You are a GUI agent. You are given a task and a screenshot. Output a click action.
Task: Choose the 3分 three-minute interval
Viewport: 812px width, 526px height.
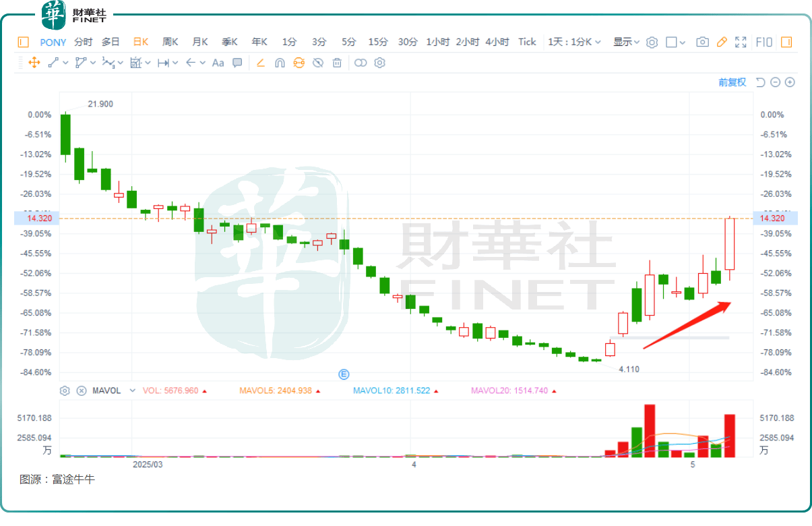pos(319,42)
